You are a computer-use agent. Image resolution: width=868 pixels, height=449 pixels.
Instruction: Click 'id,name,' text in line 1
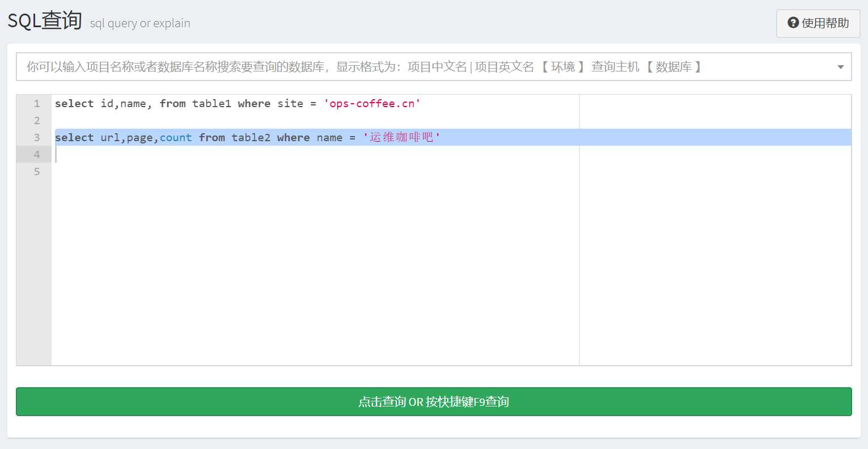(x=126, y=104)
